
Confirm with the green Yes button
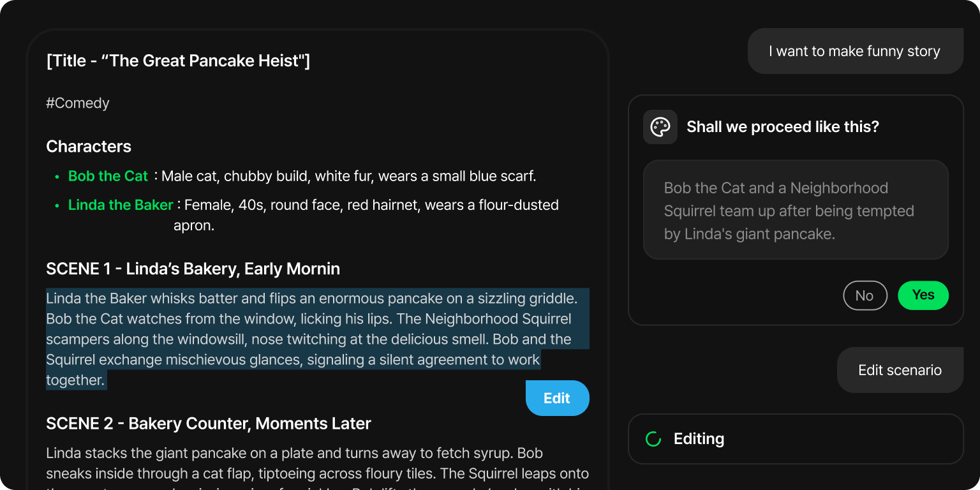923,295
